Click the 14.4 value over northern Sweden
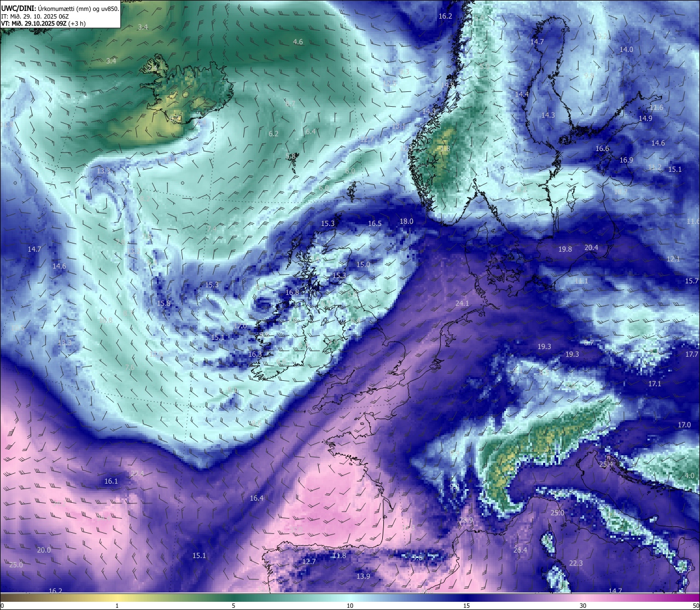 point(522,95)
